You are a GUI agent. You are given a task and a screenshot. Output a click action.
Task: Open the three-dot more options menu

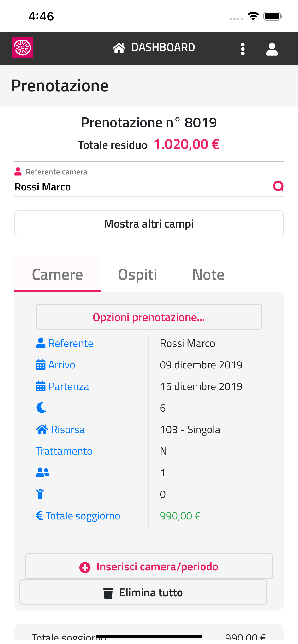point(242,49)
